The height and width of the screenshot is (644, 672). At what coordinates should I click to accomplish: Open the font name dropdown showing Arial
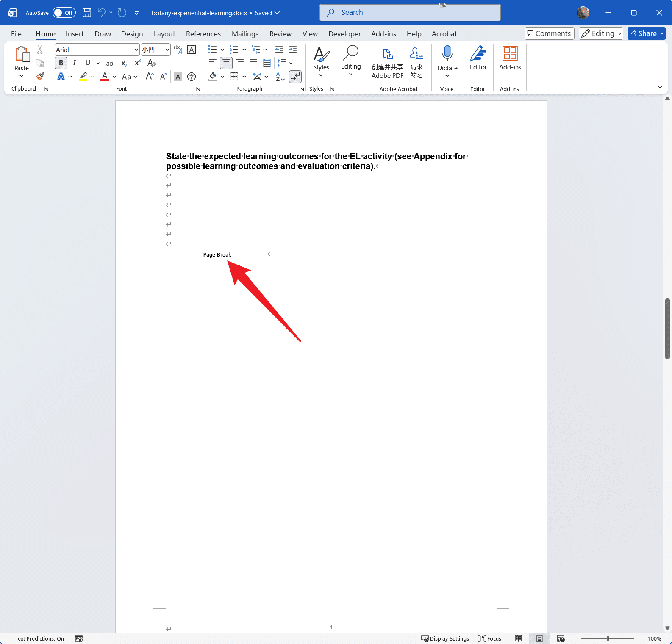[136, 50]
